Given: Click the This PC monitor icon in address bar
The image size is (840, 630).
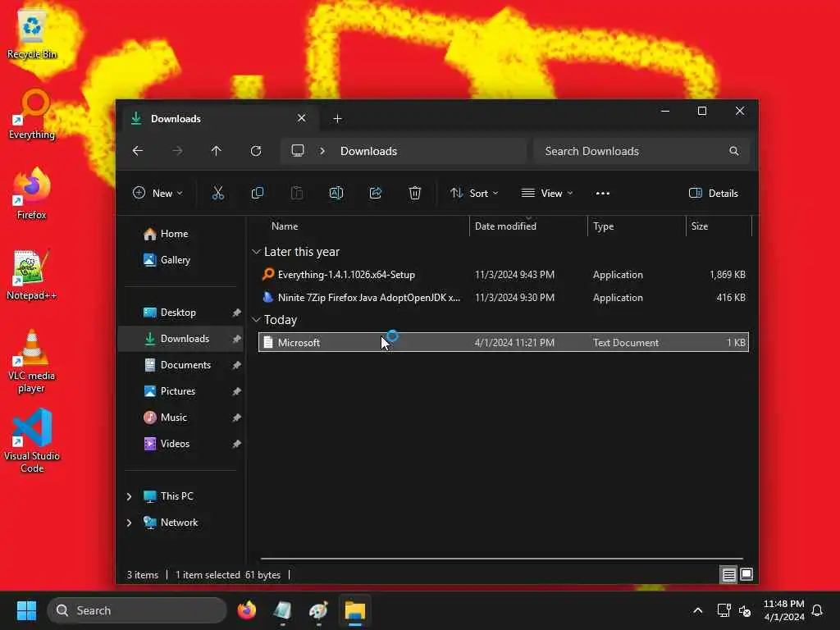Looking at the screenshot, I should point(297,151).
